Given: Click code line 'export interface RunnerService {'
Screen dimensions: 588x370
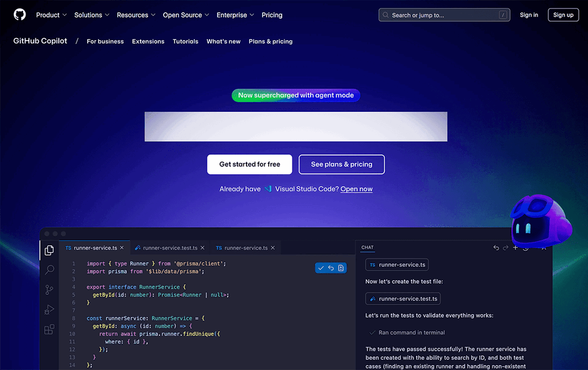Looking at the screenshot, I should tap(136, 287).
